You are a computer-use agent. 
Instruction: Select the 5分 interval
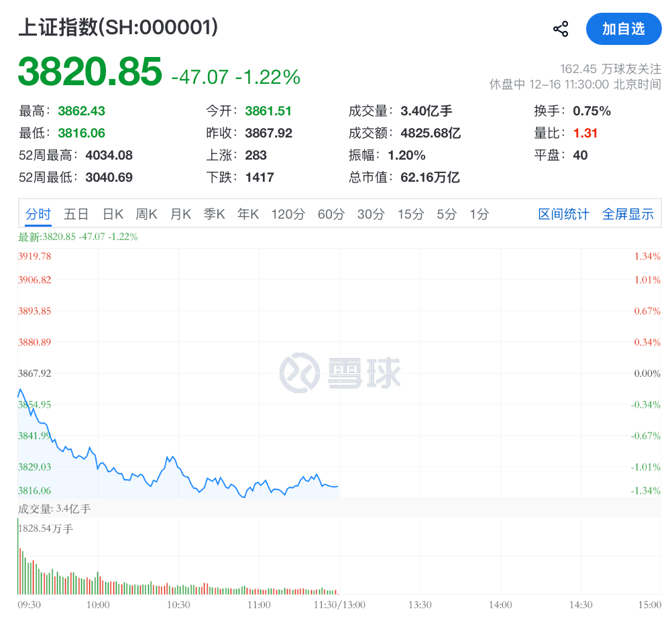coord(445,213)
